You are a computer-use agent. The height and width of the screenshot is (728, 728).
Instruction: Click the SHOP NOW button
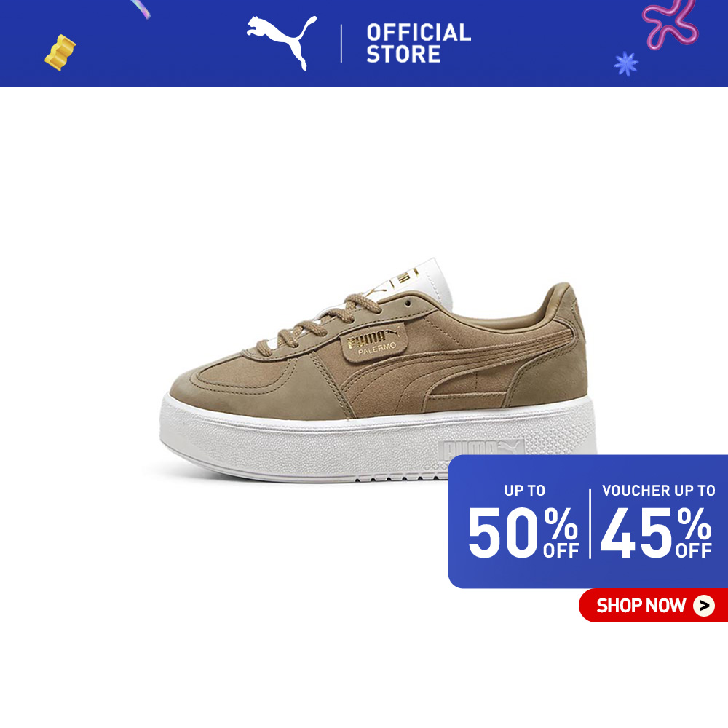[653, 606]
